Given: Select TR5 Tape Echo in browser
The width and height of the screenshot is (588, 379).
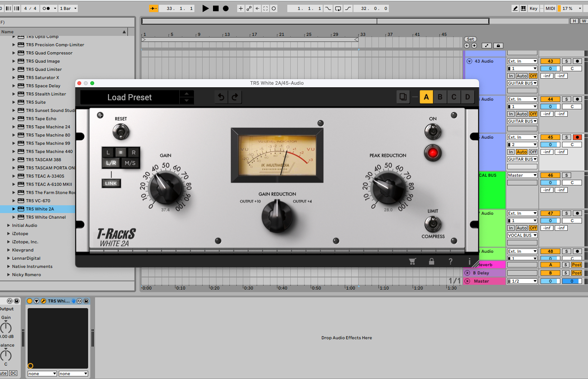Looking at the screenshot, I should 41,118.
